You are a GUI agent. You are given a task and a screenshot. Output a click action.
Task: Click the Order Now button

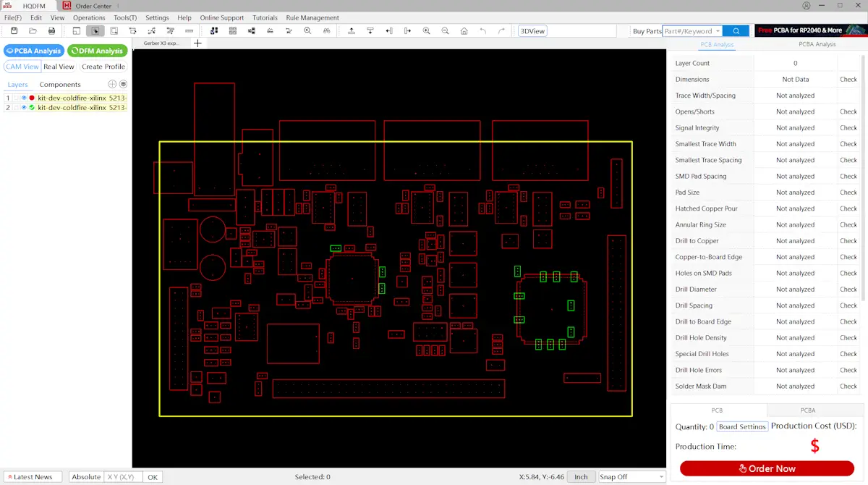pyautogui.click(x=766, y=468)
